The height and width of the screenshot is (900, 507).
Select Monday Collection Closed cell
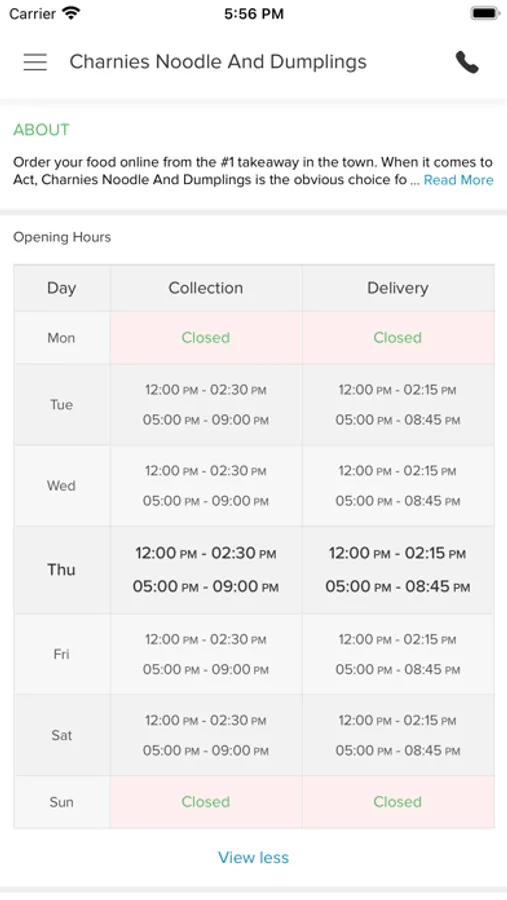pyautogui.click(x=206, y=338)
